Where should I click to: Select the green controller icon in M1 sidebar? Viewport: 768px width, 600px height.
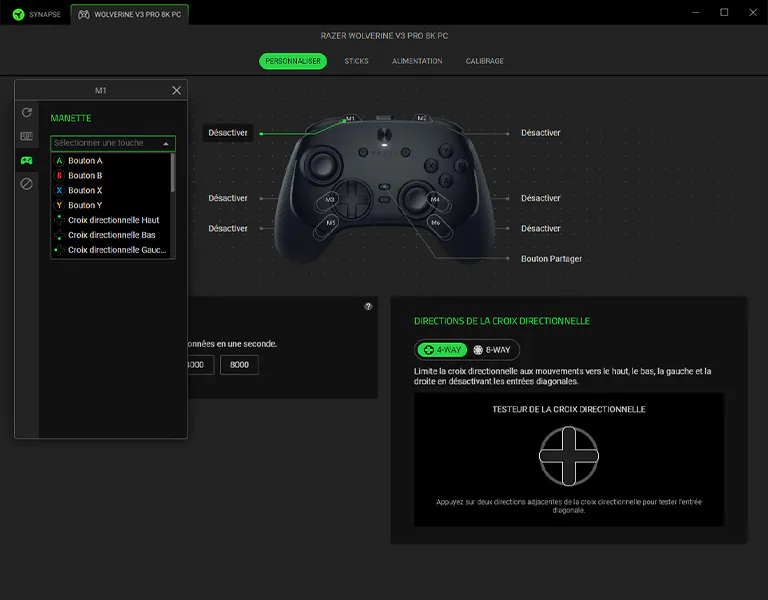[27, 160]
